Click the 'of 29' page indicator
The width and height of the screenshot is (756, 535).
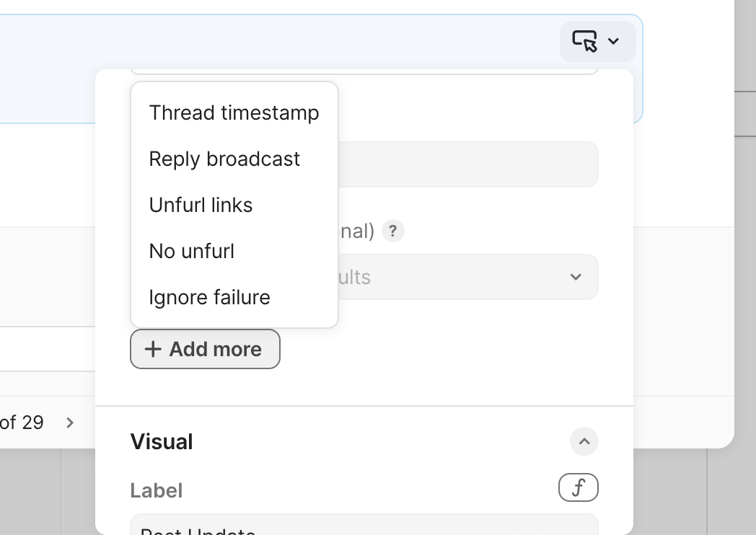[x=22, y=423]
